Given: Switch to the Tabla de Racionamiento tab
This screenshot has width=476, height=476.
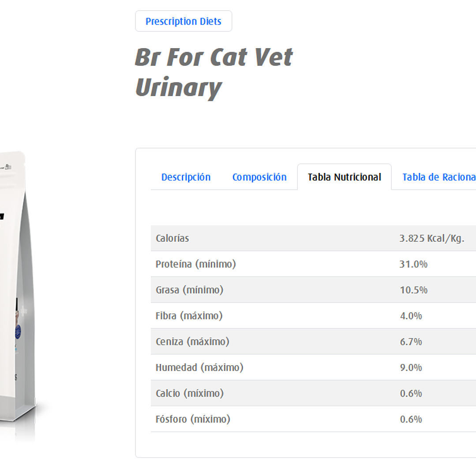Looking at the screenshot, I should (x=439, y=177).
